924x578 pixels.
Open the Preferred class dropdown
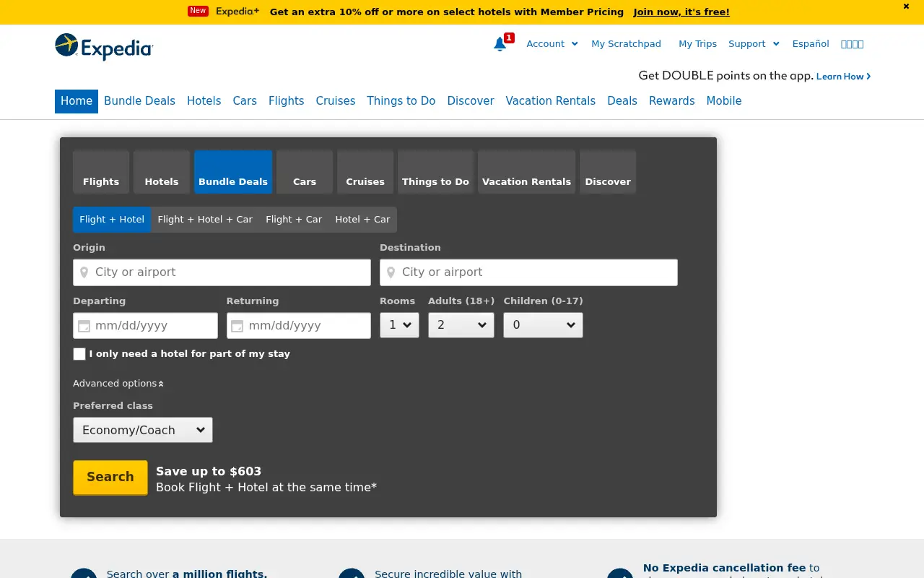coord(143,430)
